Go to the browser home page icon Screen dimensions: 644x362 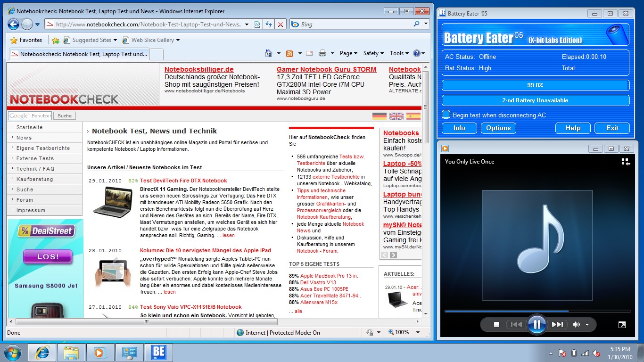[269, 53]
